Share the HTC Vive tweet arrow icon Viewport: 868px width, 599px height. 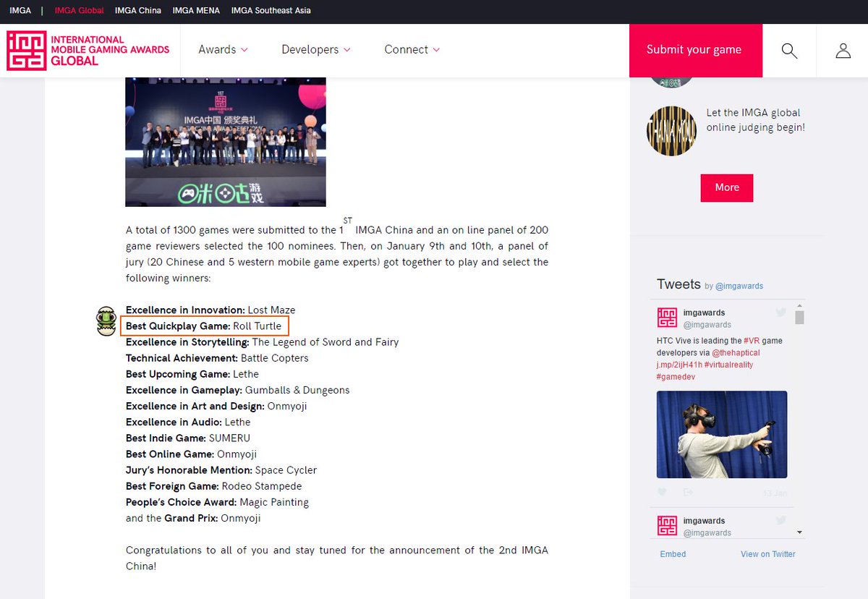689,492
